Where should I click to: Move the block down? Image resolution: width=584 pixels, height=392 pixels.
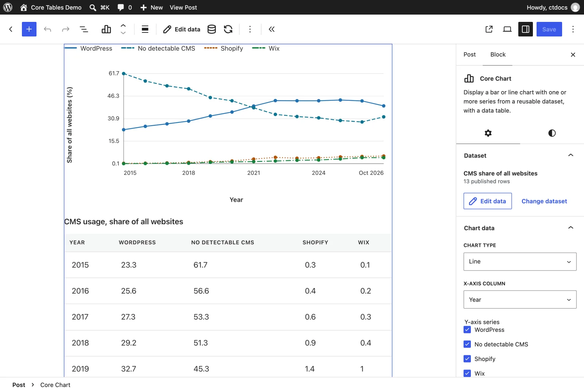[x=123, y=33]
